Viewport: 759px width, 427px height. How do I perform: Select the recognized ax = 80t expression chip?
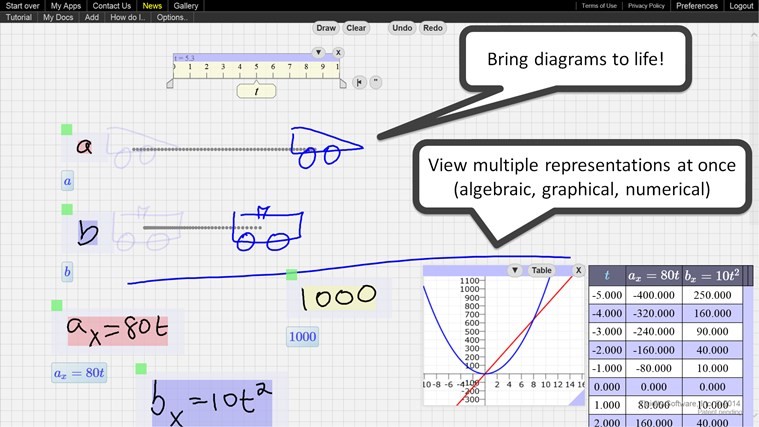pyautogui.click(x=80, y=373)
